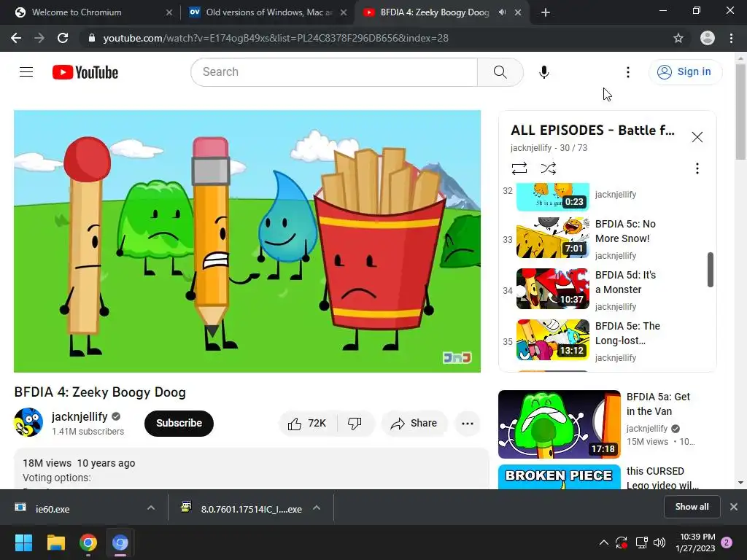Click the page vertical scrollbar thumb

740,112
